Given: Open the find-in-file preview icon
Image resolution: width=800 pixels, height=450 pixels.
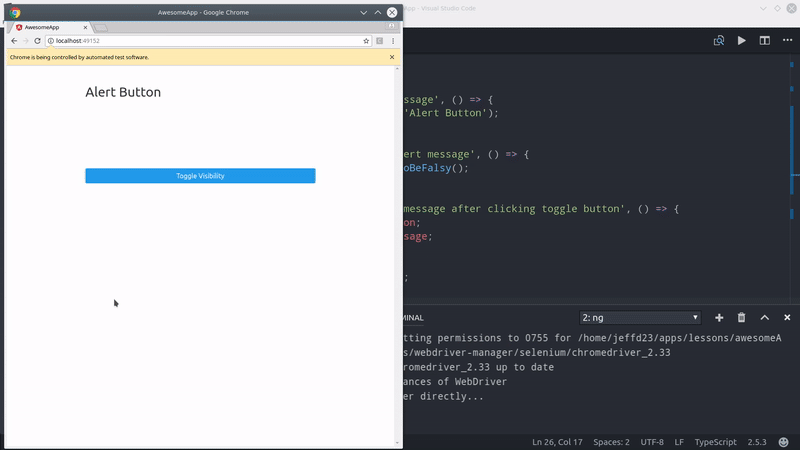Looking at the screenshot, I should click(x=718, y=41).
